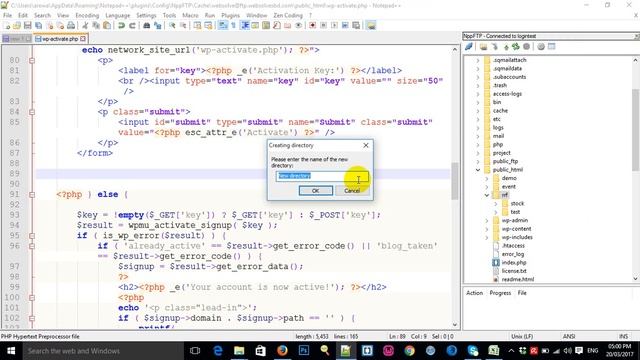The image size is (640, 360).
Task: Click the Print toolbar icon
Action: click(x=71, y=25)
